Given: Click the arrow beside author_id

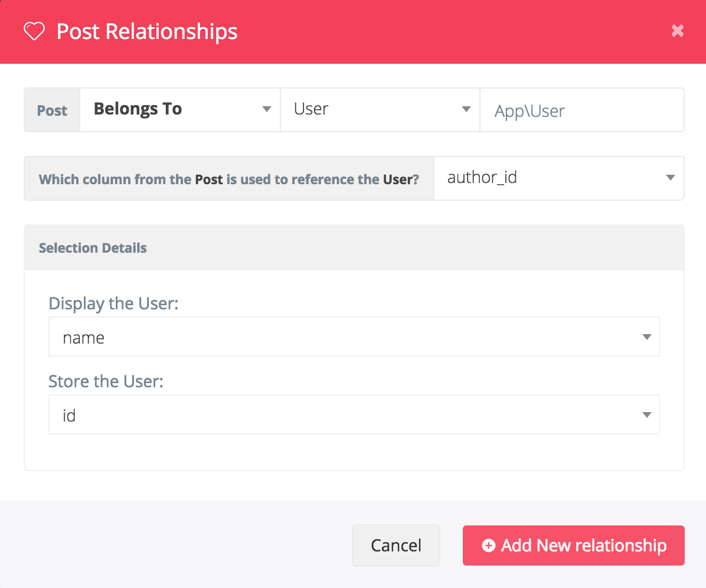Looking at the screenshot, I should coord(670,178).
